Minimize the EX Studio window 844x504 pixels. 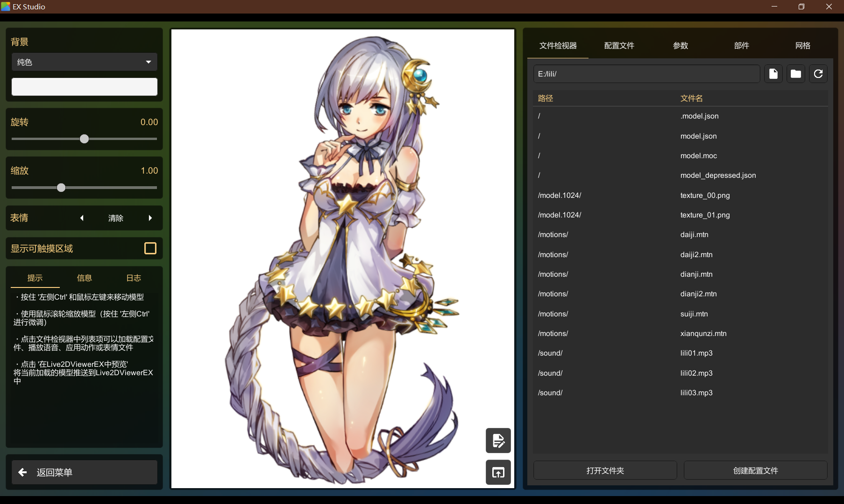(774, 7)
